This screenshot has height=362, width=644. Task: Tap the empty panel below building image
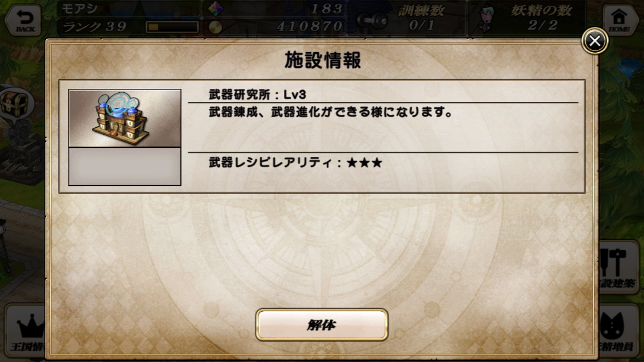click(x=125, y=167)
